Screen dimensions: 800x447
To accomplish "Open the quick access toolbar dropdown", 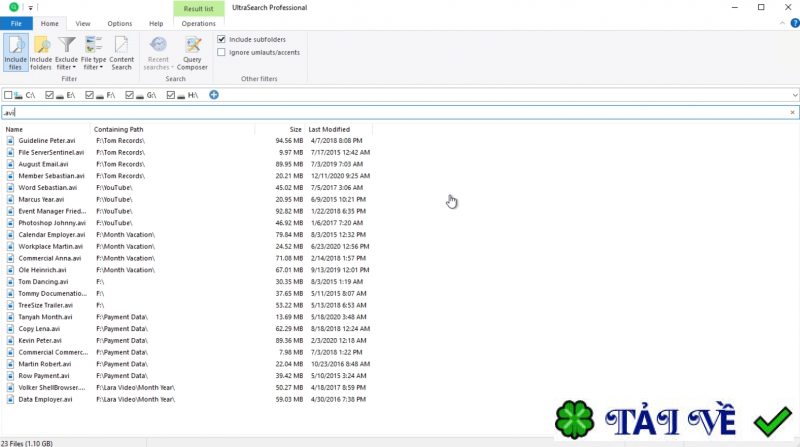I will [31, 8].
